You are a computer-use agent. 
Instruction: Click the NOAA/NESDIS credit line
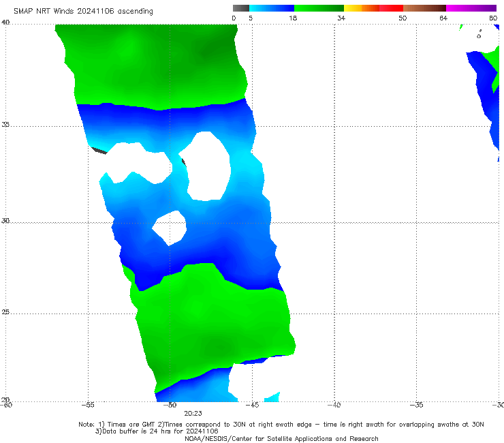pos(281,439)
